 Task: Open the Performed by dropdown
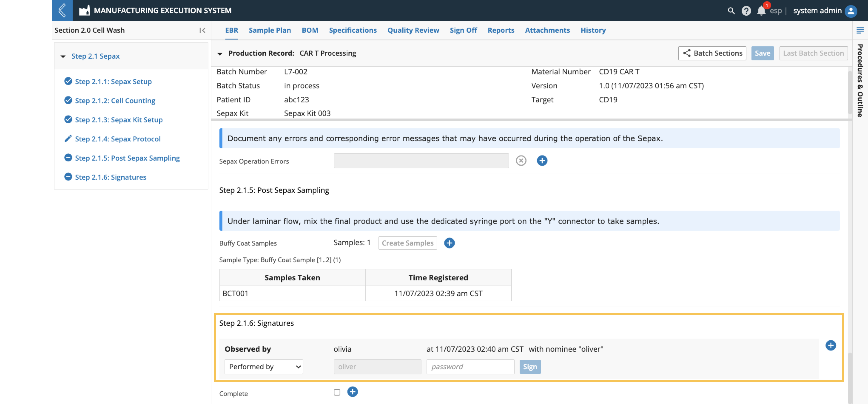(x=264, y=367)
